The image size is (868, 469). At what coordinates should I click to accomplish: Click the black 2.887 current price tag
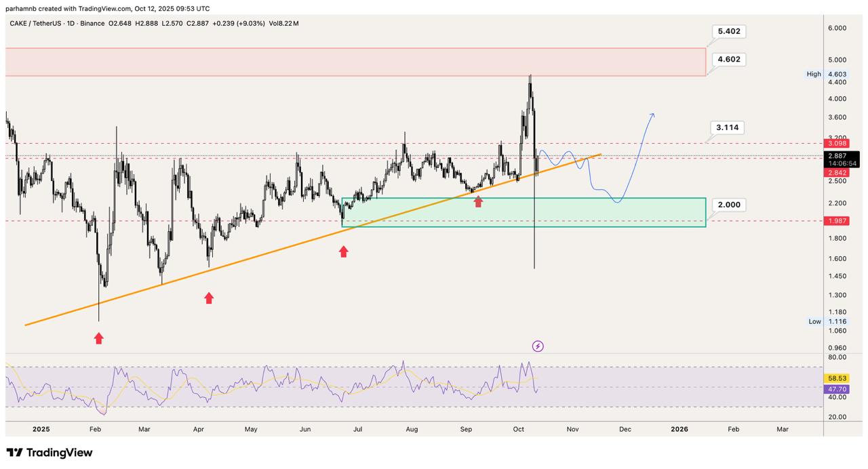coord(836,156)
